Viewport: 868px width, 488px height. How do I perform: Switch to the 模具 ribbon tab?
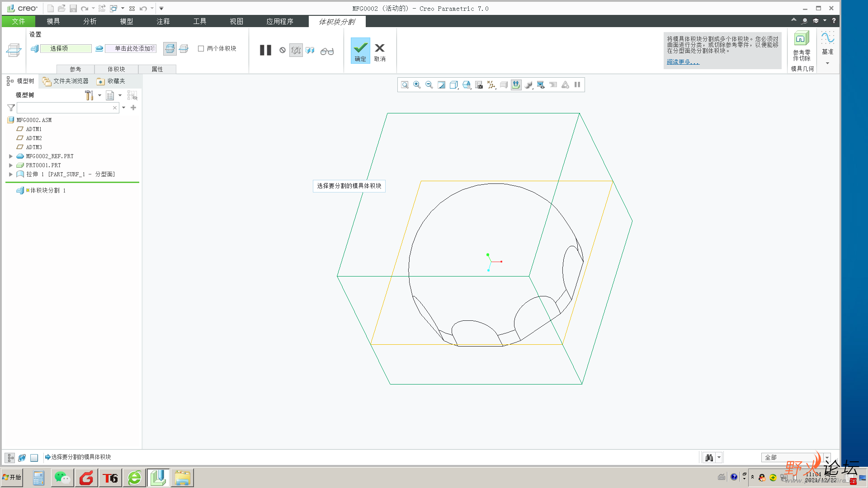click(53, 21)
